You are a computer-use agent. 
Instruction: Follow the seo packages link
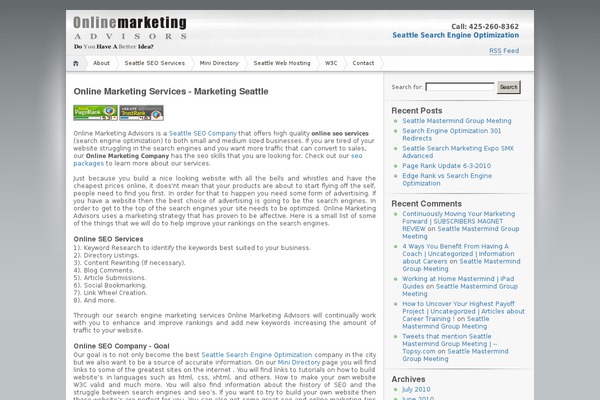(x=88, y=163)
